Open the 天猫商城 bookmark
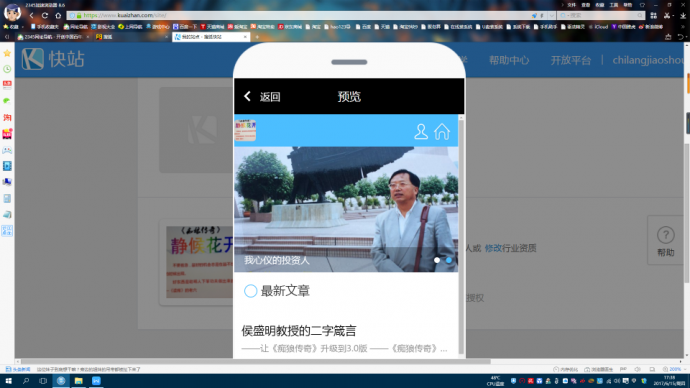 212,27
